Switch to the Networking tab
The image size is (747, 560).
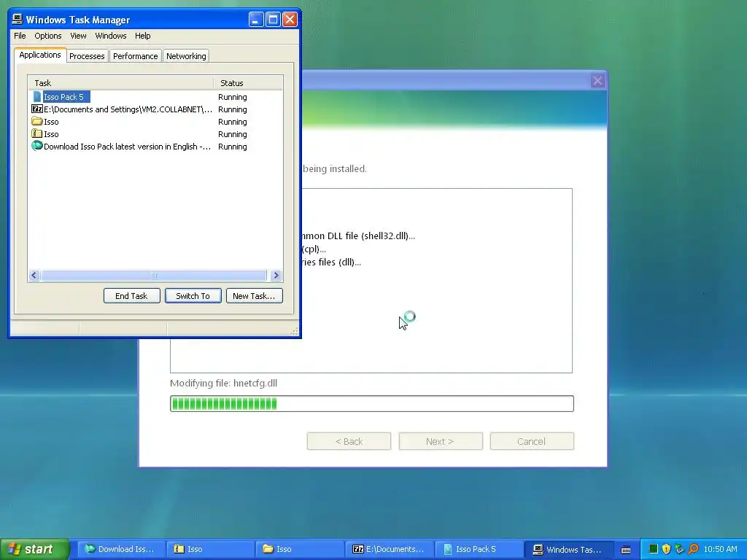[x=186, y=56]
